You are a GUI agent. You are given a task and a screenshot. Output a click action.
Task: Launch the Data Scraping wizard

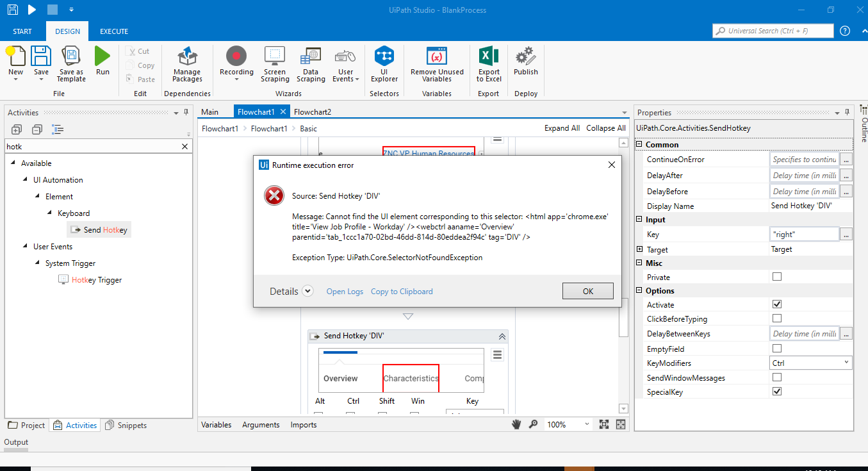click(311, 64)
